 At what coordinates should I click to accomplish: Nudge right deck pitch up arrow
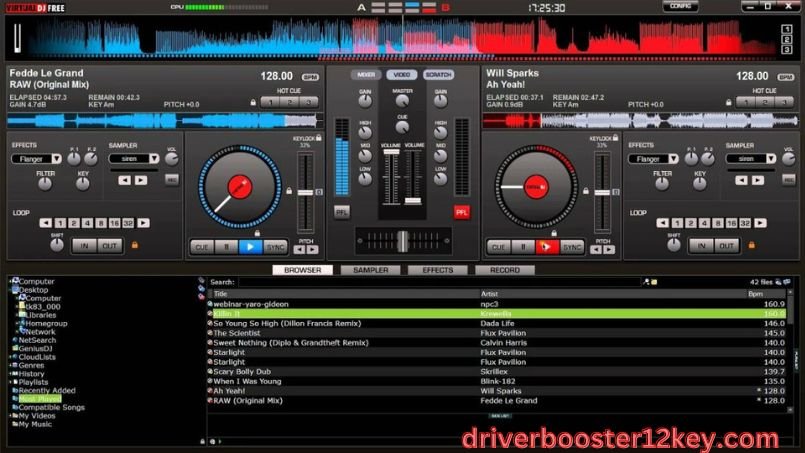[x=609, y=250]
